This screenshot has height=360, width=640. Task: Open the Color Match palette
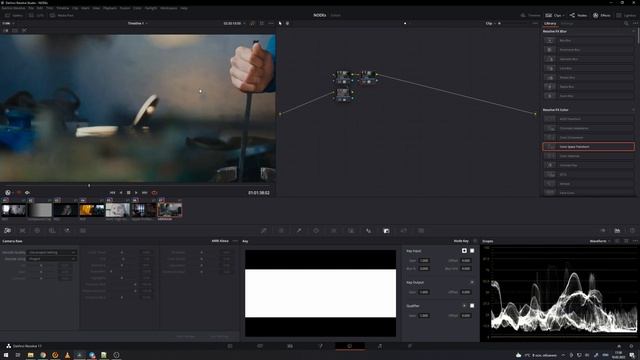(x=22, y=231)
